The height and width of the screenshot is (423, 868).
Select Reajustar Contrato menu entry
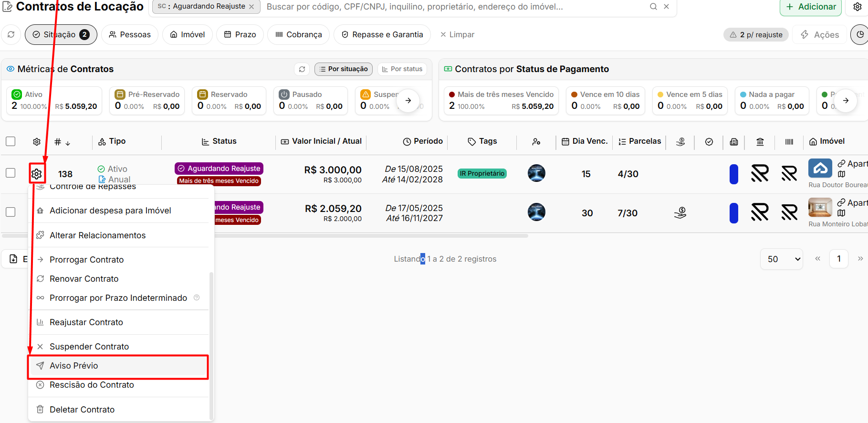coord(86,322)
